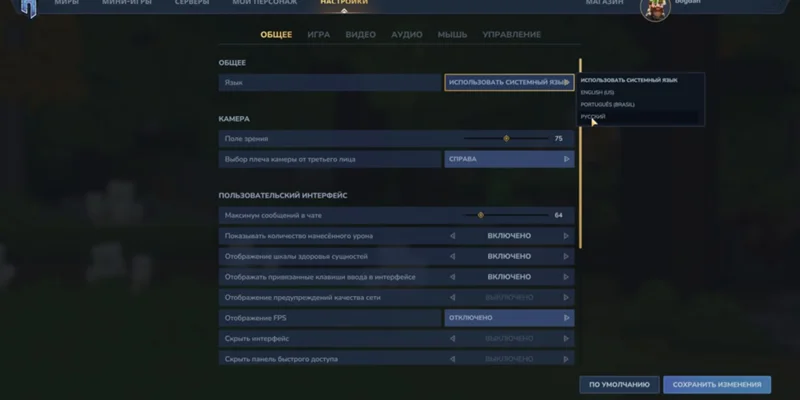The height and width of the screenshot is (400, 800).
Task: Open the МИРЫ top menu
Action: pos(66,3)
